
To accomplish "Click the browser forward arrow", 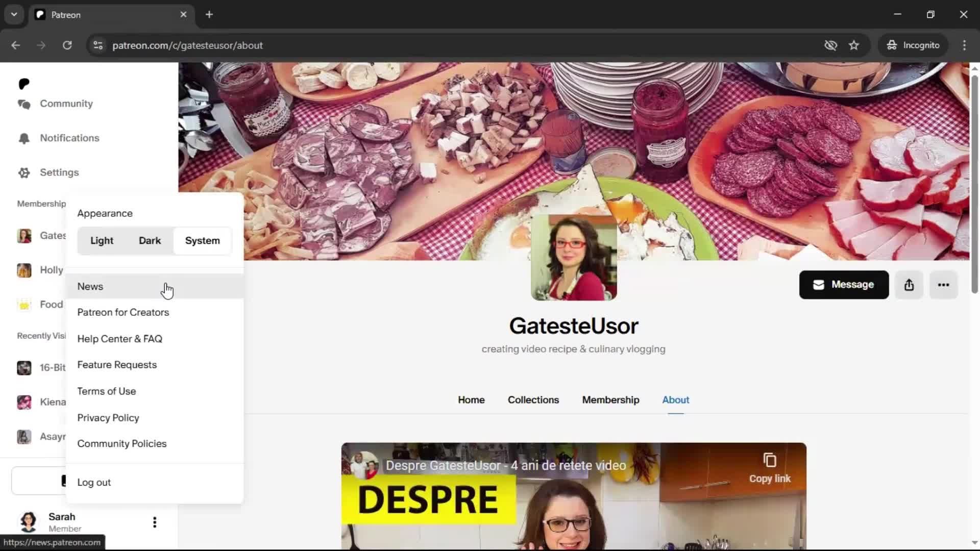I will (41, 45).
